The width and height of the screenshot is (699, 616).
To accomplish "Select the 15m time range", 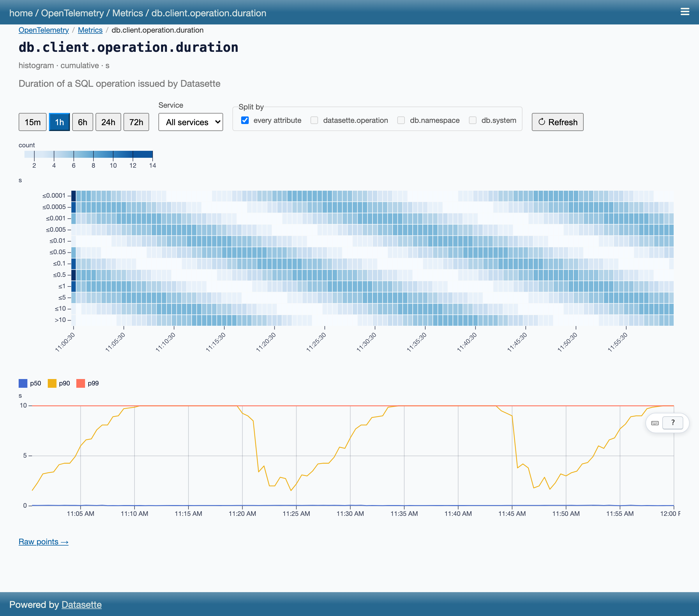I will (33, 122).
